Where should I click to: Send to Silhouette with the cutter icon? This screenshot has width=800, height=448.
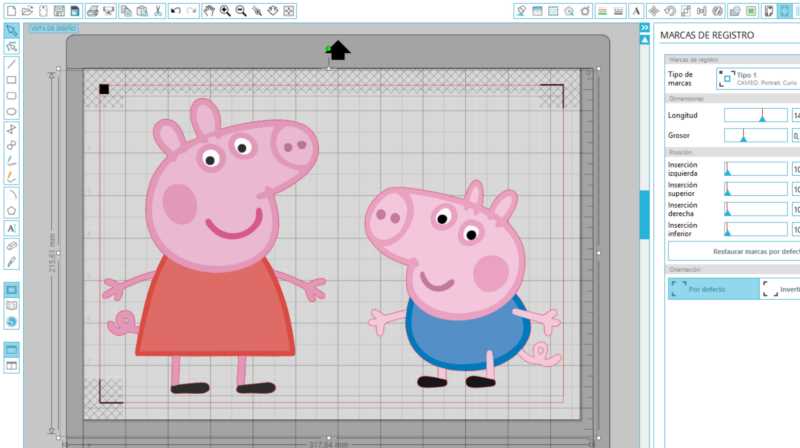point(109,11)
